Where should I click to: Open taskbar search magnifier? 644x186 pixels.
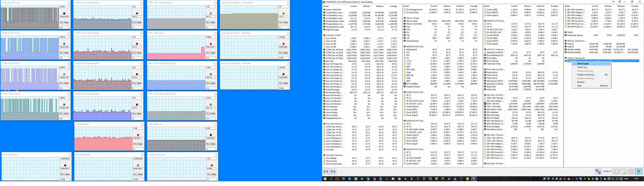(x=331, y=179)
